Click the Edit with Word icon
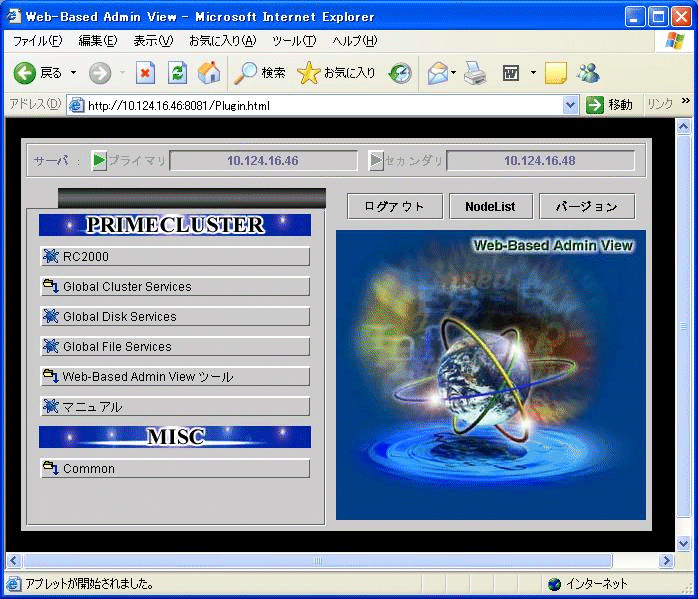Image resolution: width=698 pixels, height=599 pixels. (x=511, y=73)
